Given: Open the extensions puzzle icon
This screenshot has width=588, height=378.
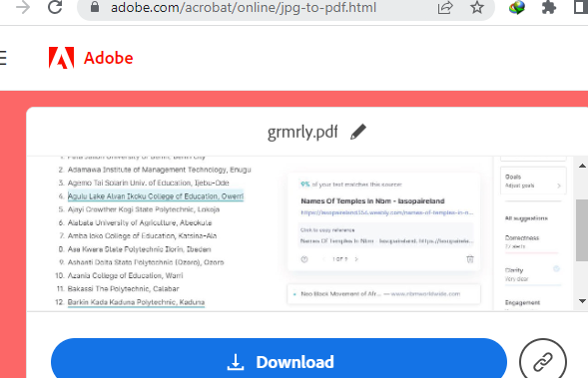Looking at the screenshot, I should (x=549, y=8).
